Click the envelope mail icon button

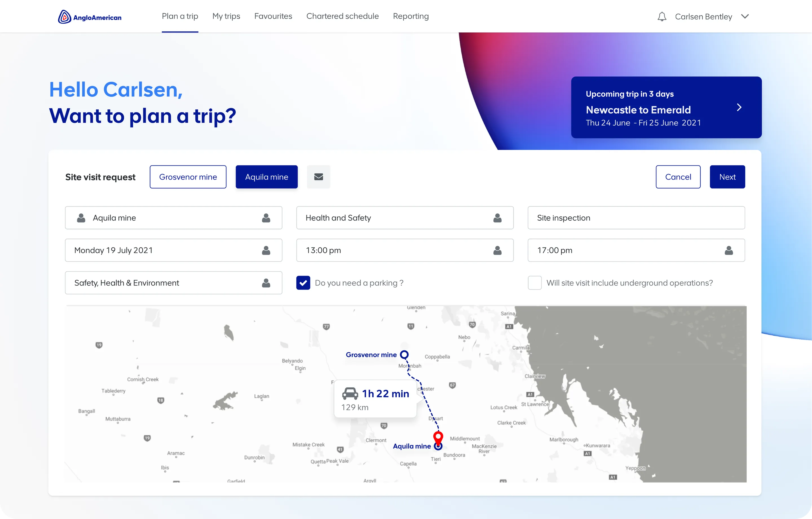click(318, 177)
